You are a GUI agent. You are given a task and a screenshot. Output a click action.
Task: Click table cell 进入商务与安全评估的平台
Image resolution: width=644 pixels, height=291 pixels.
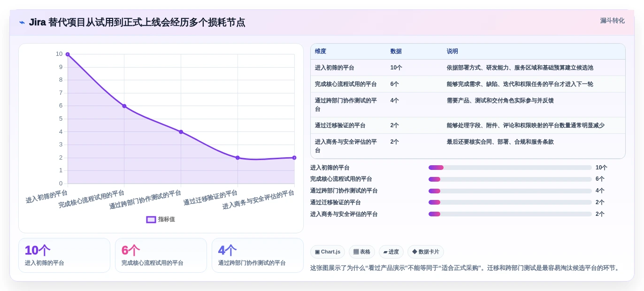click(x=346, y=146)
